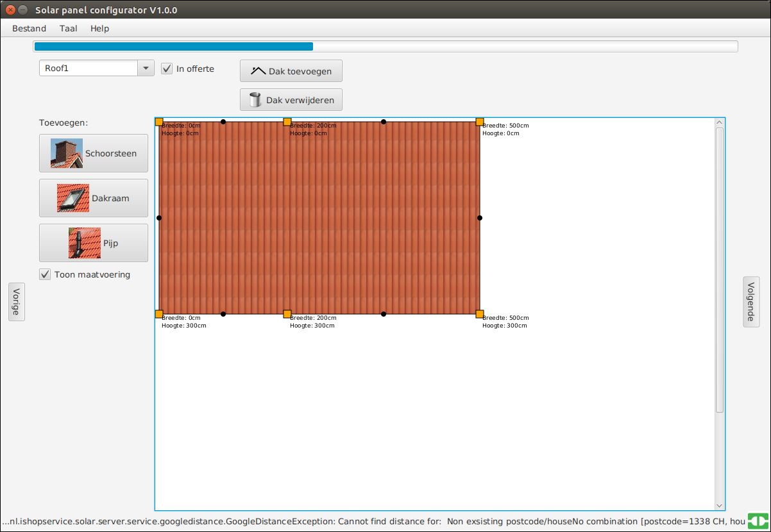Click the Dak verwijderen button
771x532 pixels.
pyautogui.click(x=291, y=100)
